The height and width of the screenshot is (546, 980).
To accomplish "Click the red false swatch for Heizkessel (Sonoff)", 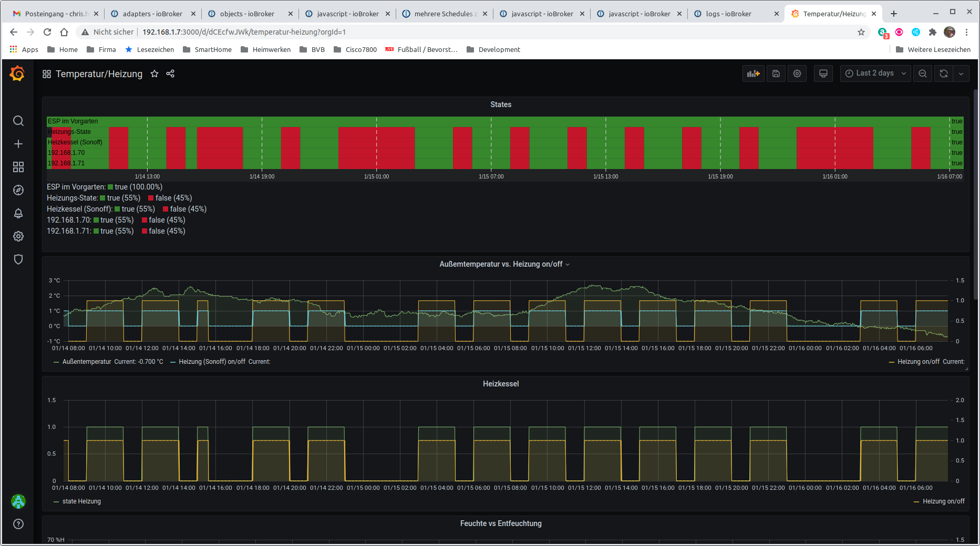I will (166, 209).
